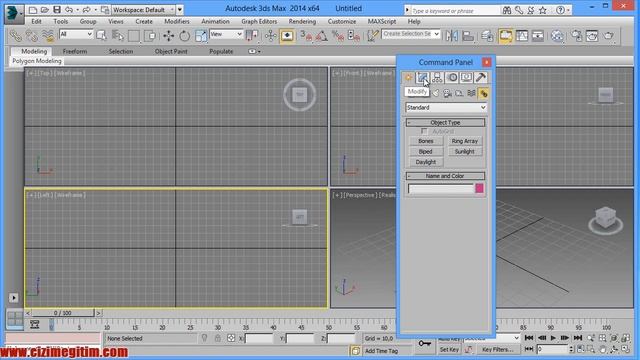The width and height of the screenshot is (640, 360).
Task: Click the 0 / 100 time slider
Action: coord(62,313)
